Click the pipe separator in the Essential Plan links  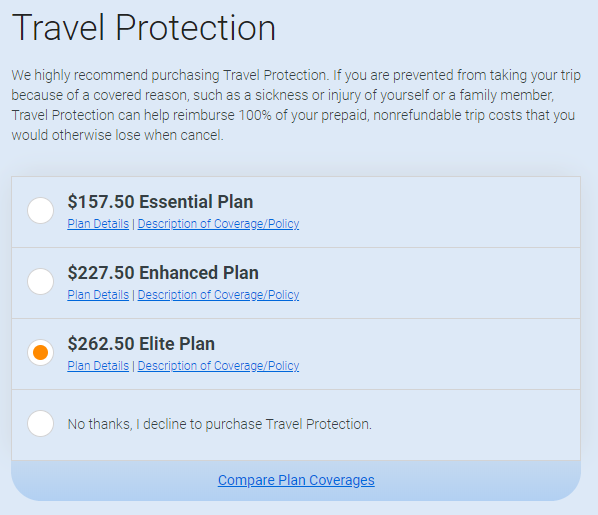tap(133, 224)
